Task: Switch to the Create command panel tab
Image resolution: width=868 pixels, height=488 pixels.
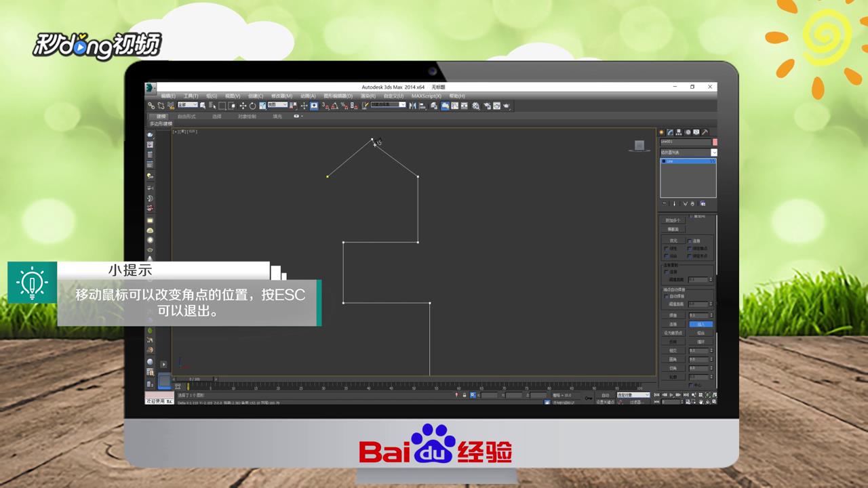Action: click(661, 132)
